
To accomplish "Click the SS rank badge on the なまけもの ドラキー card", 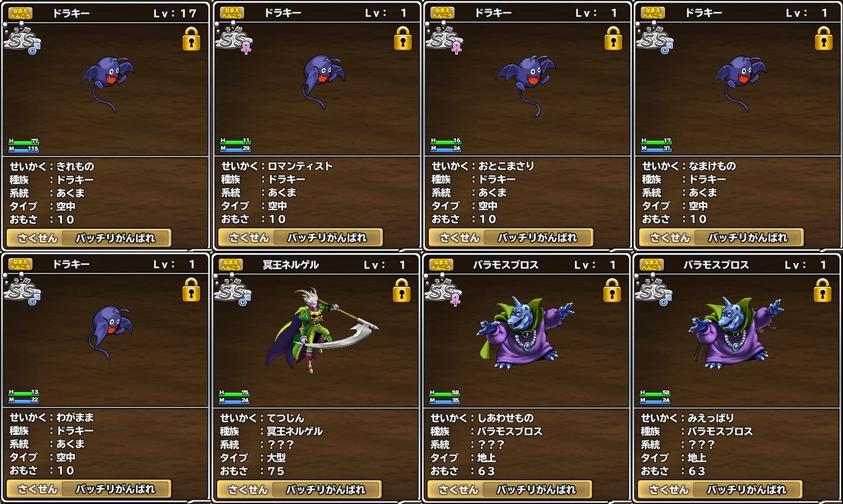I will [x=655, y=39].
